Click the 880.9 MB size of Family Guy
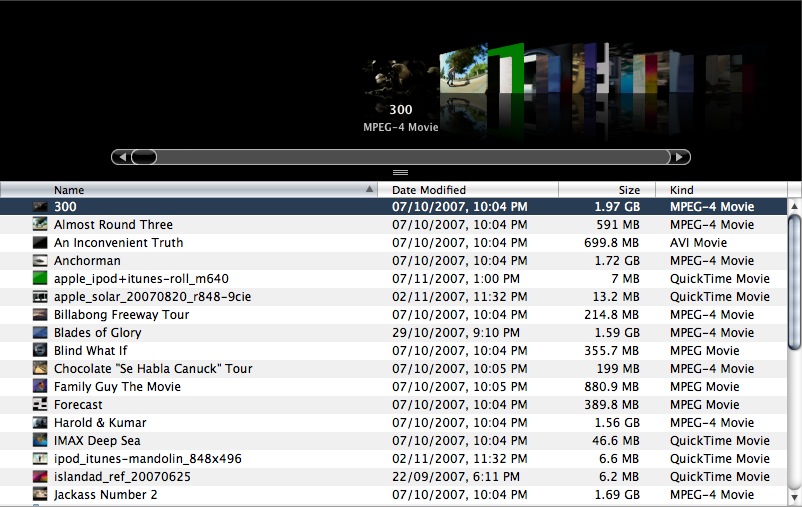The width and height of the screenshot is (802, 507). (x=612, y=387)
